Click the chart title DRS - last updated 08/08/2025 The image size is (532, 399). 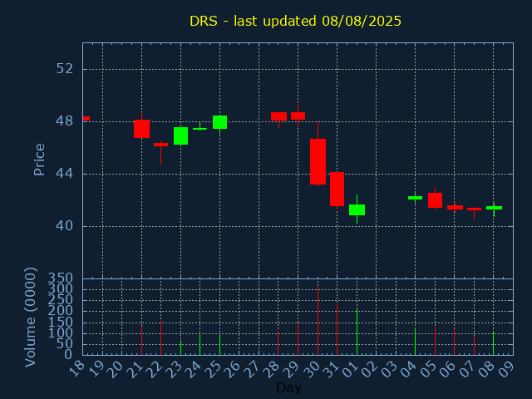(295, 21)
